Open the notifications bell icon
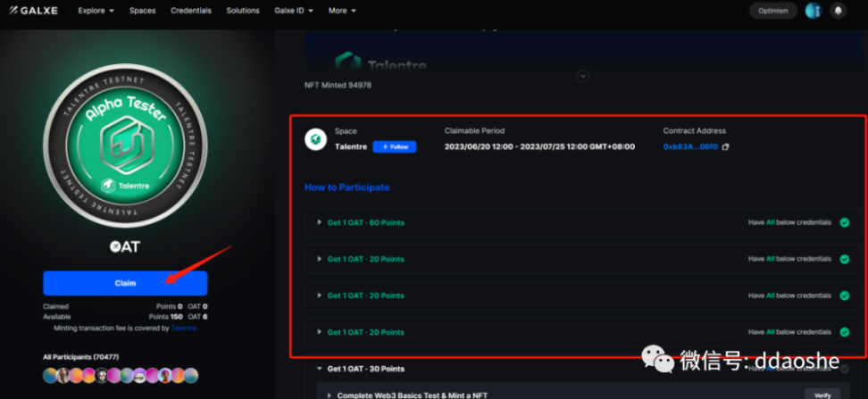 pyautogui.click(x=838, y=11)
